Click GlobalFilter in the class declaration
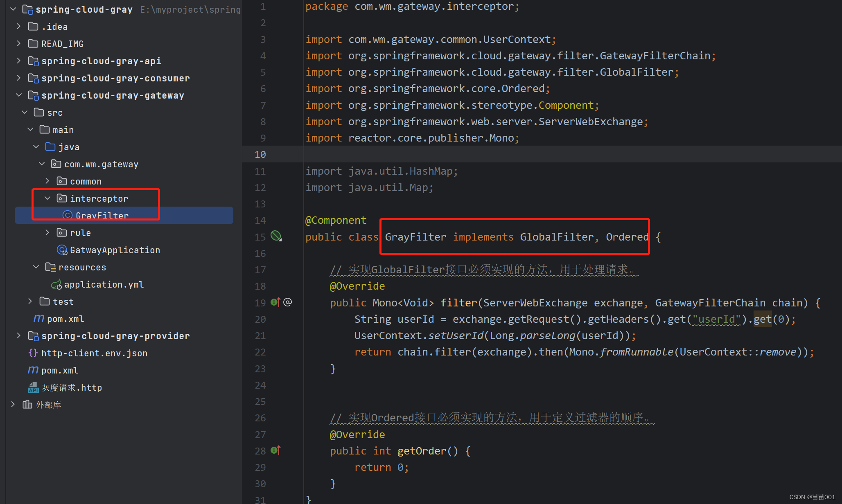The height and width of the screenshot is (504, 842). [x=556, y=237]
